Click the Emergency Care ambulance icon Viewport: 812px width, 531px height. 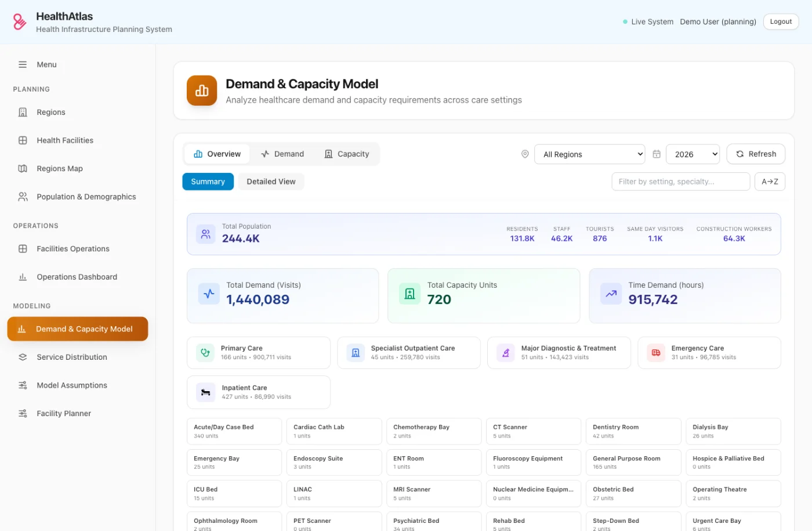(656, 352)
